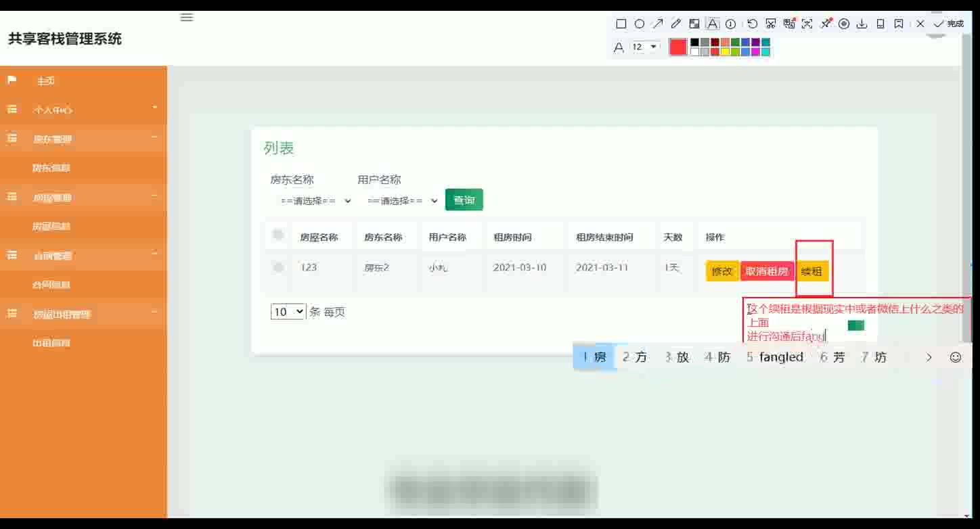
Task: Open the 房东名称 select dropdown
Action: pyautogui.click(x=315, y=201)
